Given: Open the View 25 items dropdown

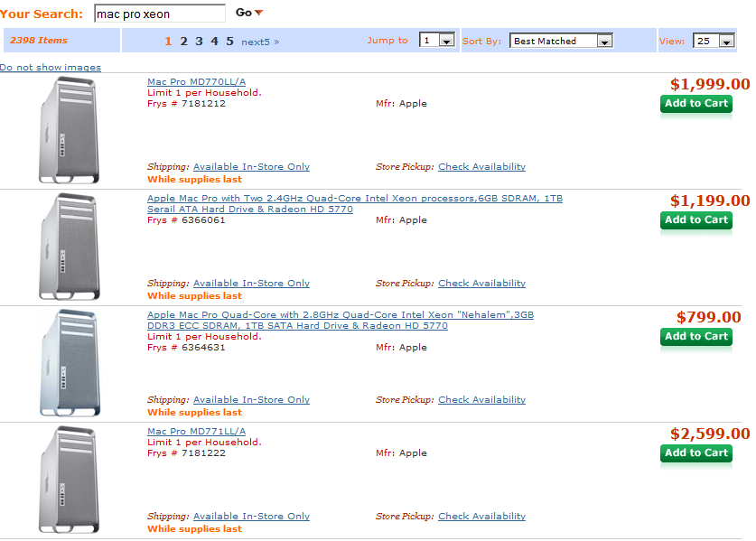Looking at the screenshot, I should tap(714, 41).
